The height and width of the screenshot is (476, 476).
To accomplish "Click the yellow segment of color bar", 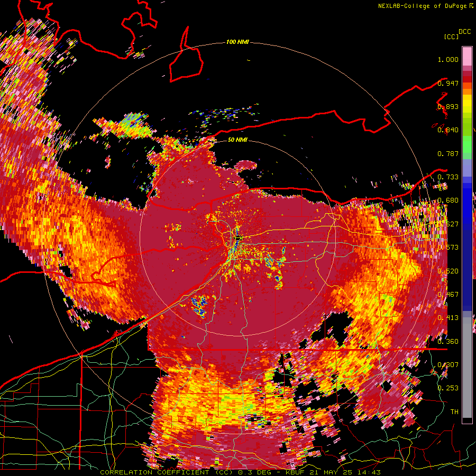I will [x=467, y=104].
